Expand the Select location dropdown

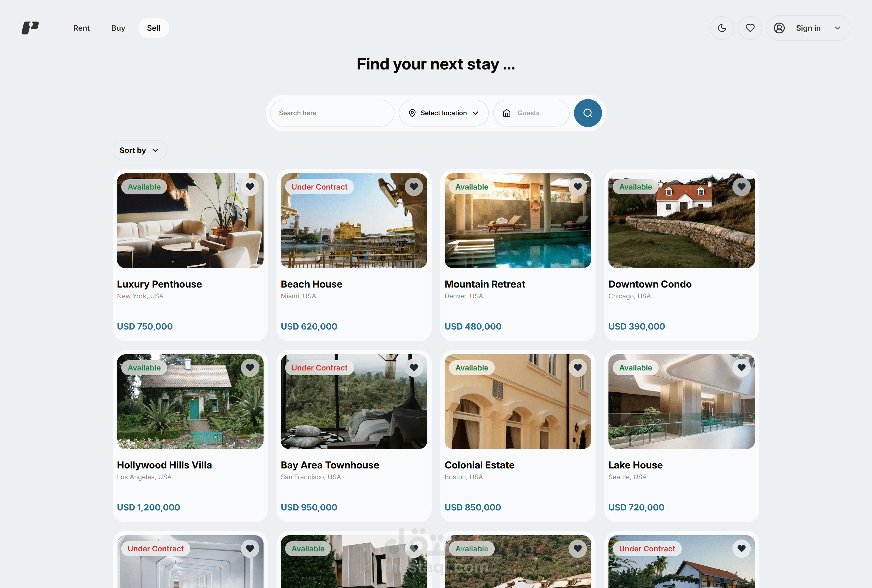pyautogui.click(x=444, y=113)
